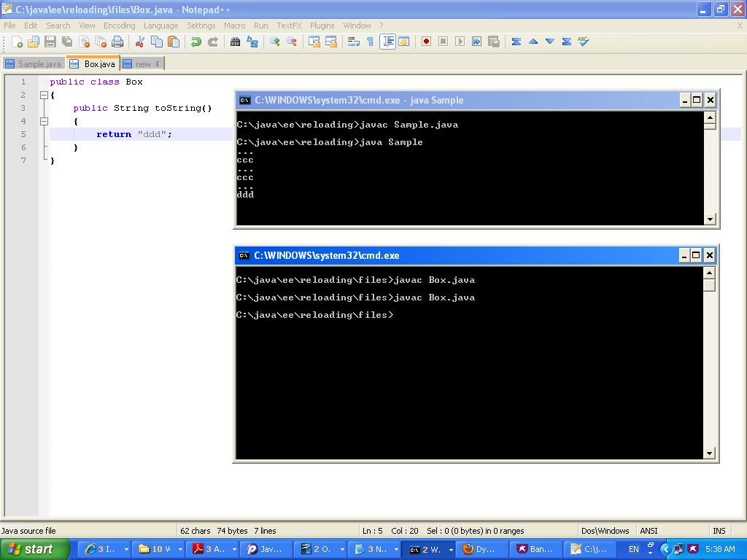Click the Replace toolbar icon

(252, 42)
